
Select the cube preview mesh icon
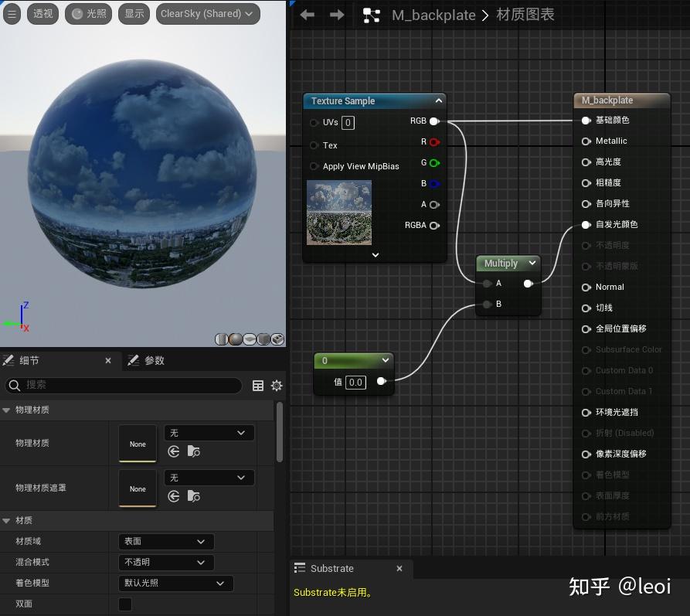(262, 339)
